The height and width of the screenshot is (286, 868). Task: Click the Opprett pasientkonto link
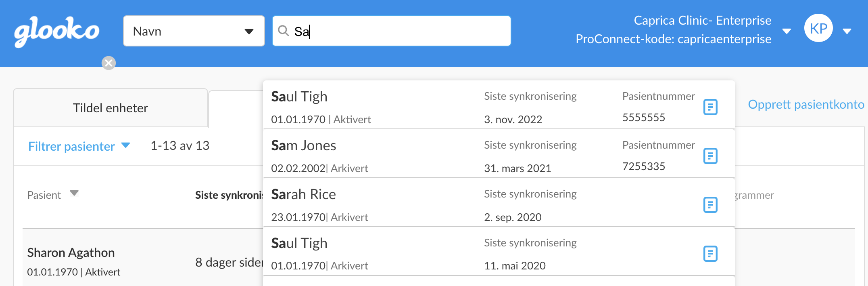pos(806,104)
